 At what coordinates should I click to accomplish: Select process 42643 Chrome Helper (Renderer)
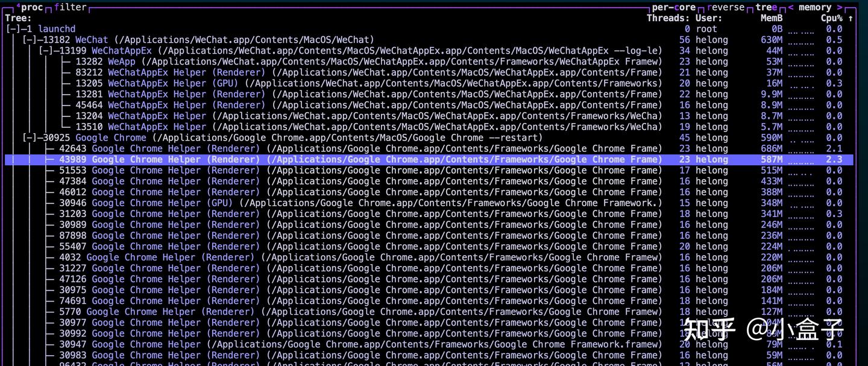coord(429,148)
